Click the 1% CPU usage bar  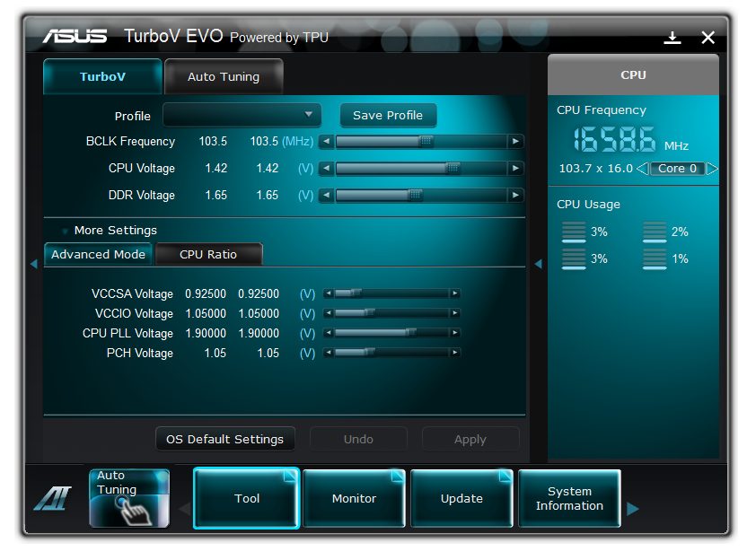655,259
